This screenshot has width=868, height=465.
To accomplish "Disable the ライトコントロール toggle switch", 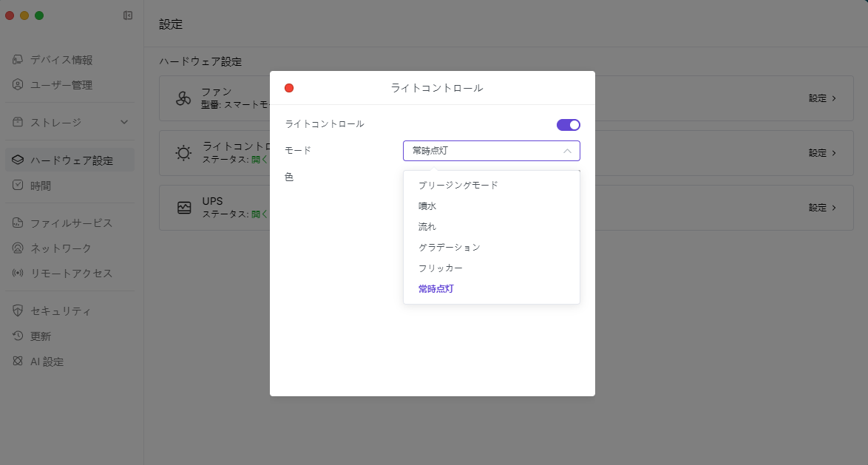I will point(568,124).
